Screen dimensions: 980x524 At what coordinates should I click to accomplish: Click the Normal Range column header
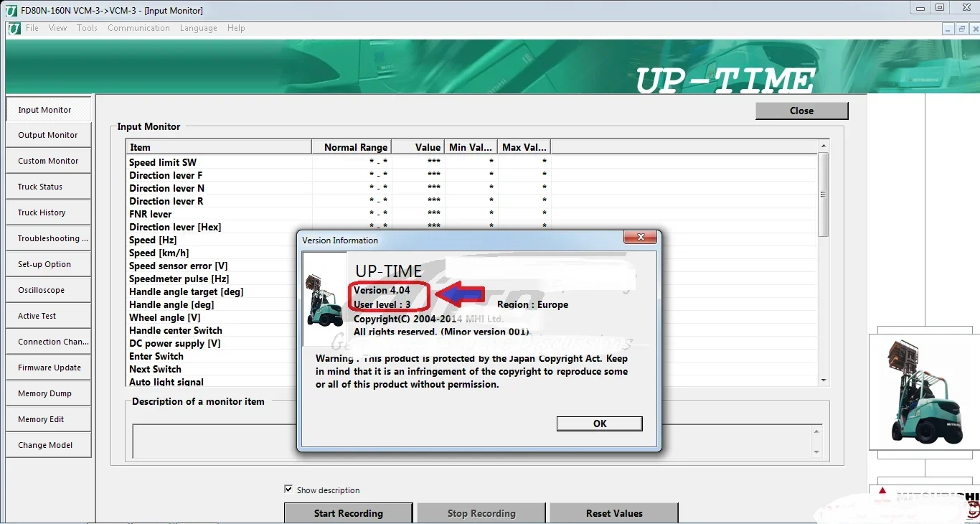tap(352, 147)
